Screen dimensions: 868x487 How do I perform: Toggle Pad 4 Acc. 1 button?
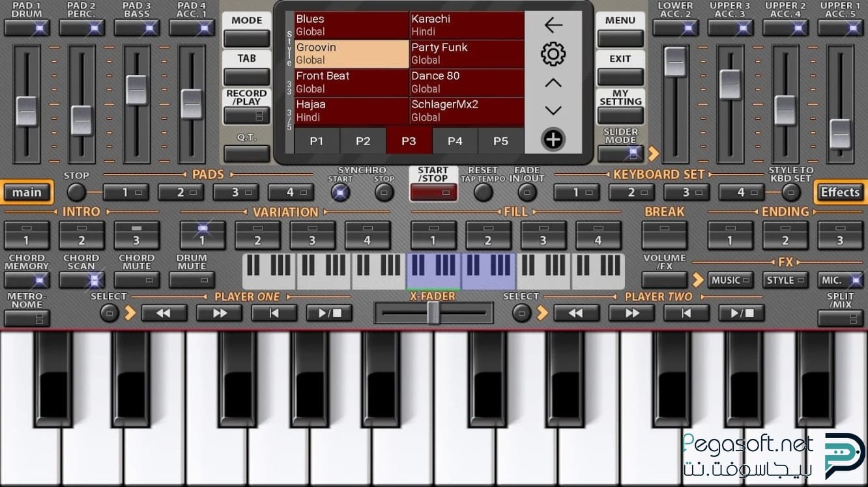click(192, 28)
